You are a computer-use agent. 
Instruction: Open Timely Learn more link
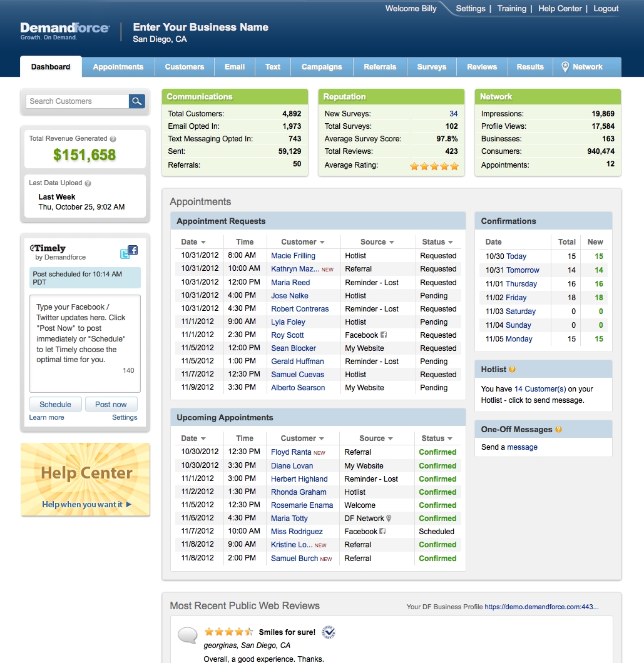[46, 417]
